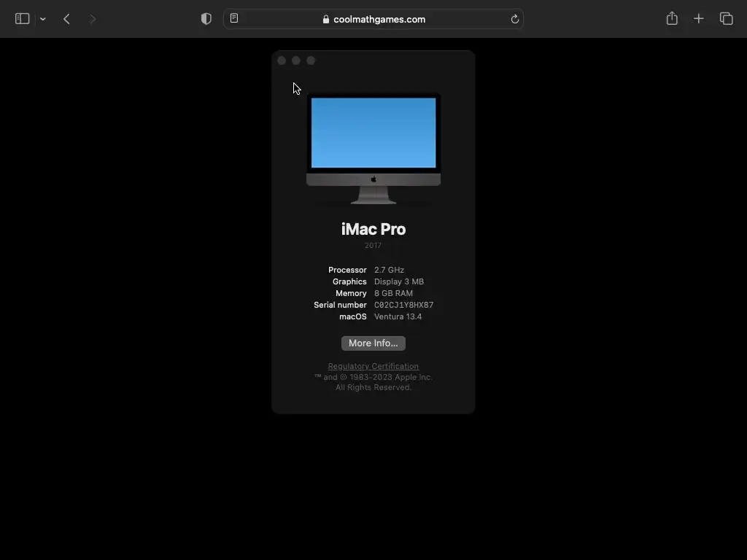Open the sidebar tab group dropdown chevron
Screen dimensions: 747x560
click(43, 19)
